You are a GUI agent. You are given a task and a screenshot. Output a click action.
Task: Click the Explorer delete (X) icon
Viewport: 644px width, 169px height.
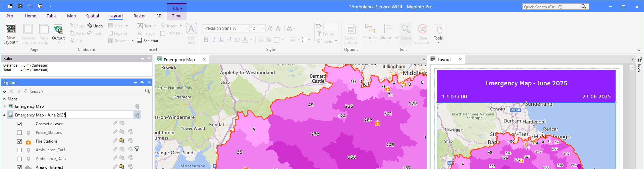coord(11,91)
